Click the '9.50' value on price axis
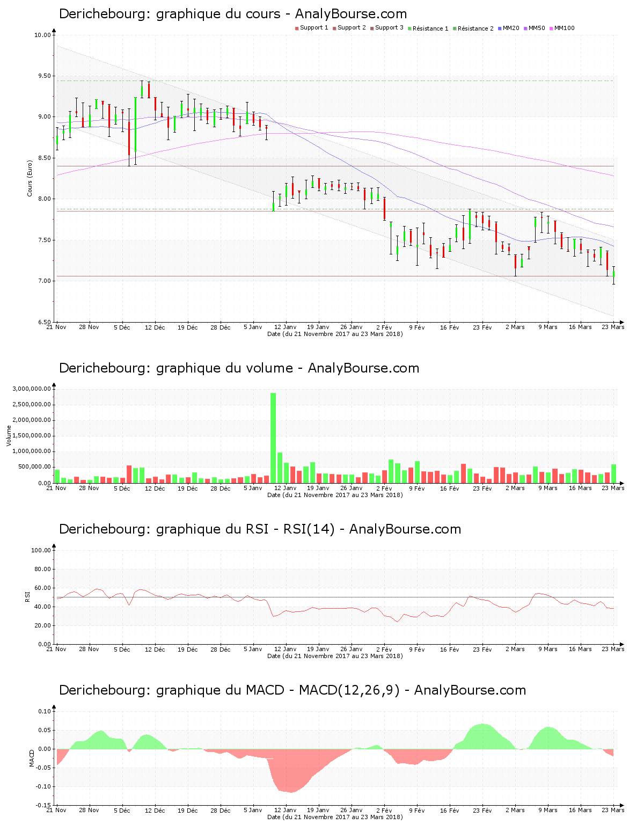The height and width of the screenshot is (832, 644). pos(44,76)
